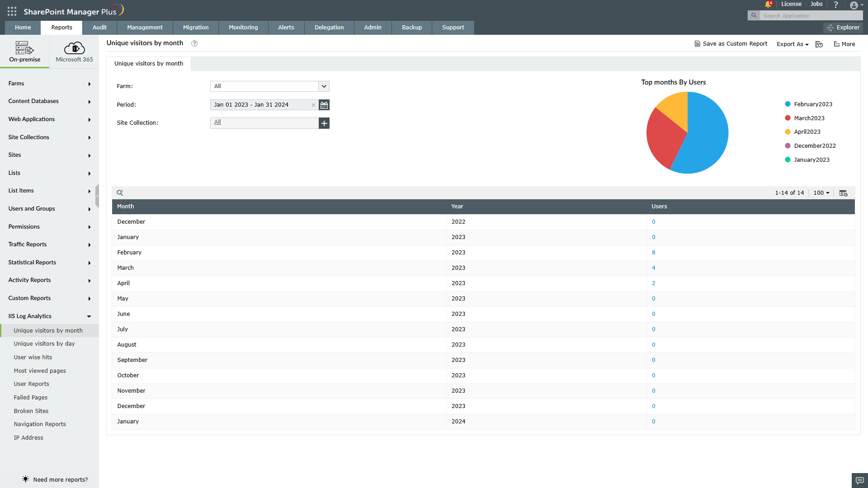This screenshot has height=488, width=868.
Task: Click the schedule report icon
Action: click(819, 44)
